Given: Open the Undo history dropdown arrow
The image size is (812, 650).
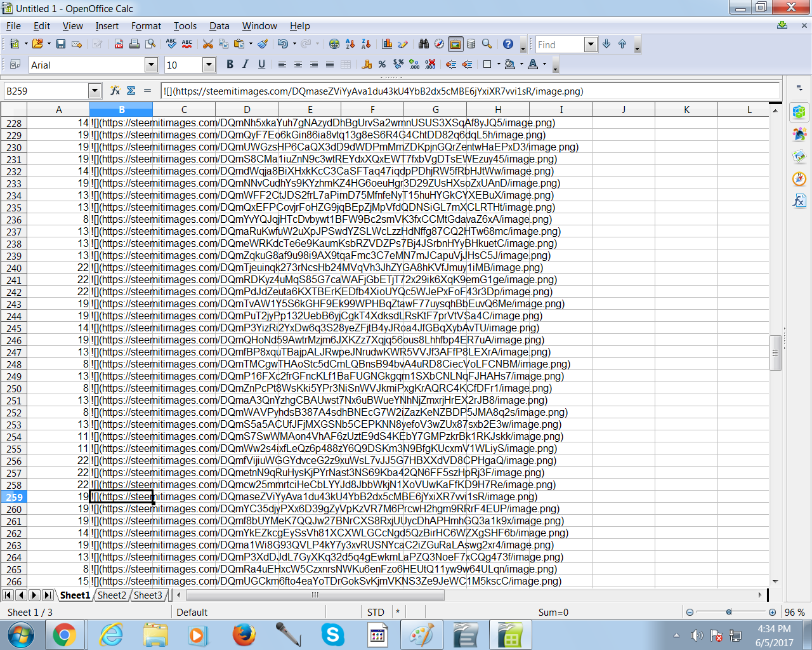Looking at the screenshot, I should tap(294, 44).
